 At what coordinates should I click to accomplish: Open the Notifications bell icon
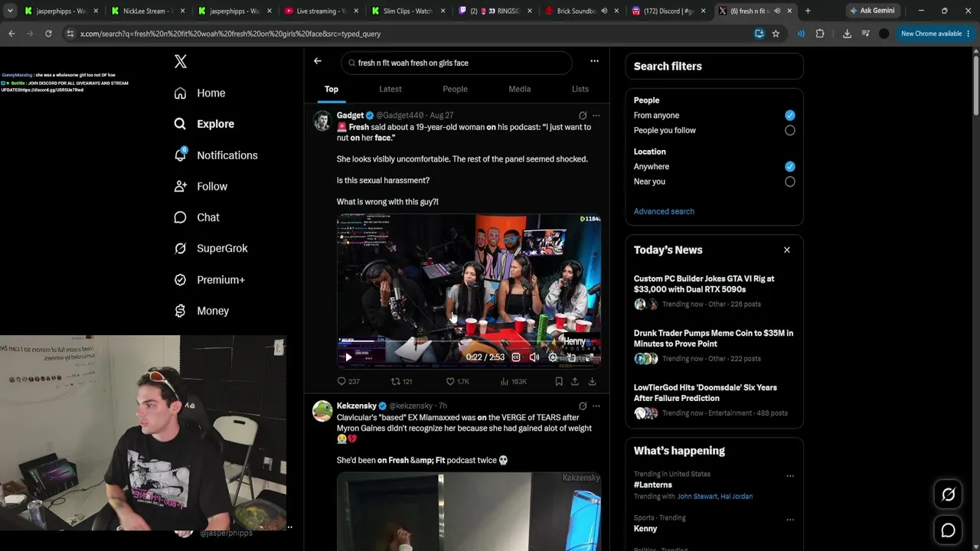click(180, 155)
